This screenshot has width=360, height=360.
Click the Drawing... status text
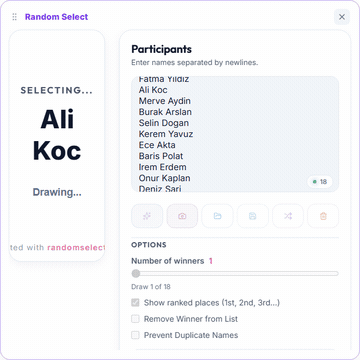pyautogui.click(x=57, y=192)
